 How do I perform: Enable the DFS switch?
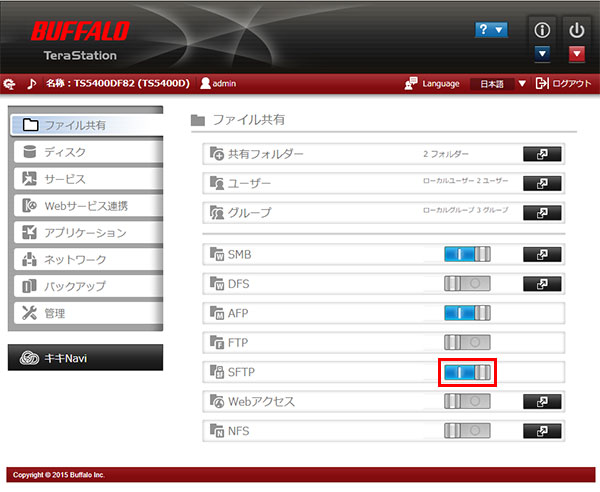pyautogui.click(x=467, y=284)
